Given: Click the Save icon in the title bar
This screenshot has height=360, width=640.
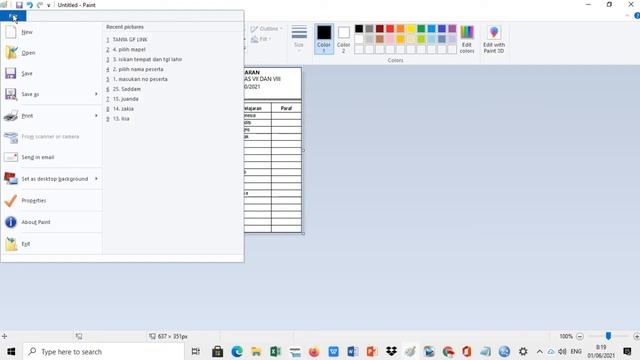Looking at the screenshot, I should coord(19,5).
